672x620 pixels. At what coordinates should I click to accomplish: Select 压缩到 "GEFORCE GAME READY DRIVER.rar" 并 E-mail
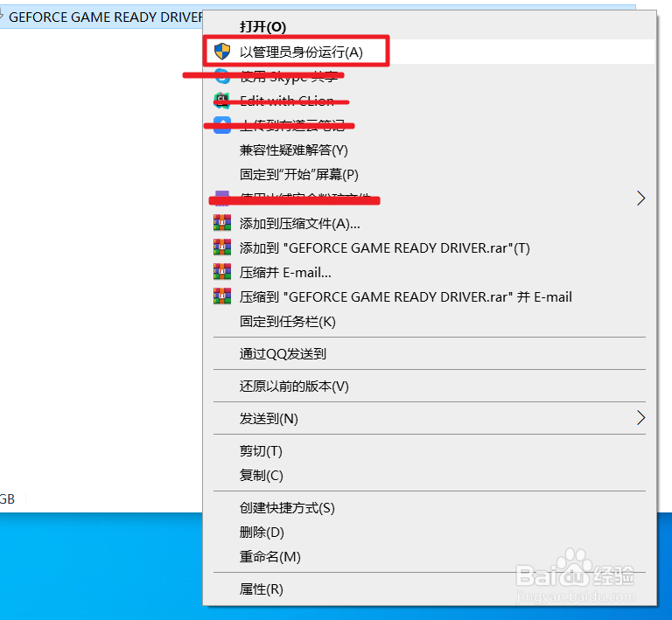405,296
